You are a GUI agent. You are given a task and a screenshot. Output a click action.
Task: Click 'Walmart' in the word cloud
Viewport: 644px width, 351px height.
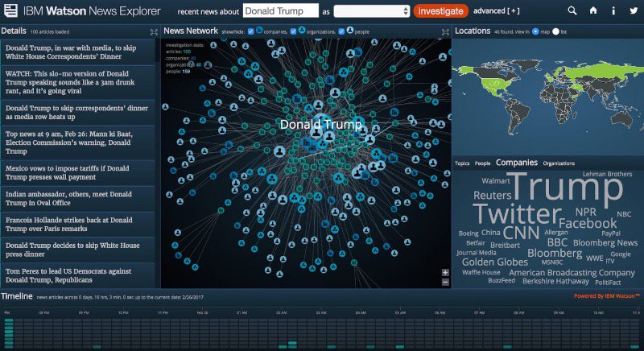(496, 180)
